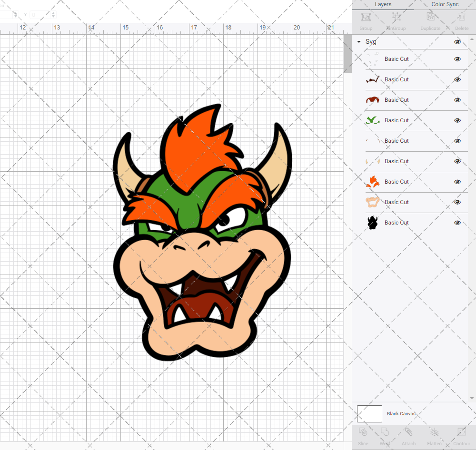
Task: Select the green head layer thumbnail
Action: (373, 120)
